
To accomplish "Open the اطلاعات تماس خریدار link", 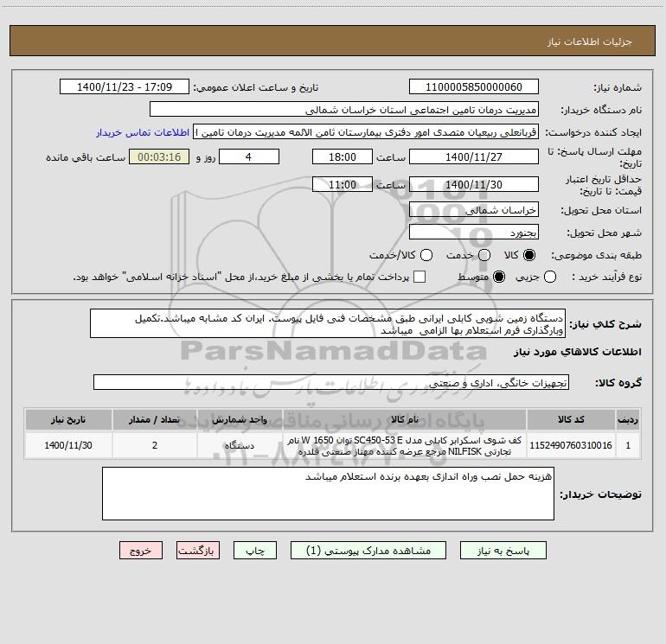I will pos(143,132).
